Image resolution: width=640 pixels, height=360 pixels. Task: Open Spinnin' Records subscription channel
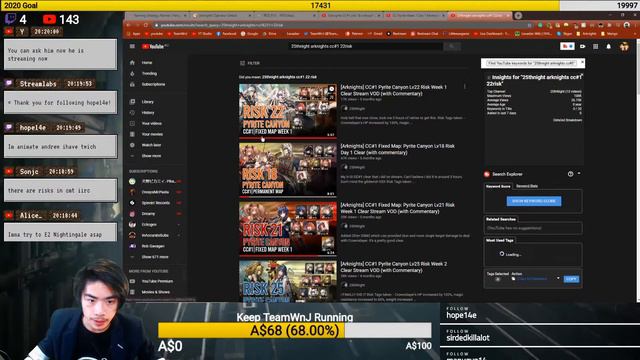pos(156,203)
